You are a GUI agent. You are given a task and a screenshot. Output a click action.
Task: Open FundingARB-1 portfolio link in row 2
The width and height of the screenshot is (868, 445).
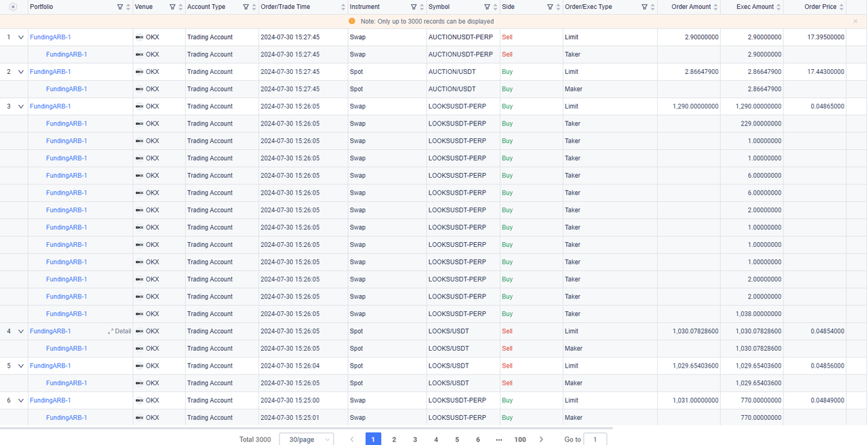[x=50, y=72]
